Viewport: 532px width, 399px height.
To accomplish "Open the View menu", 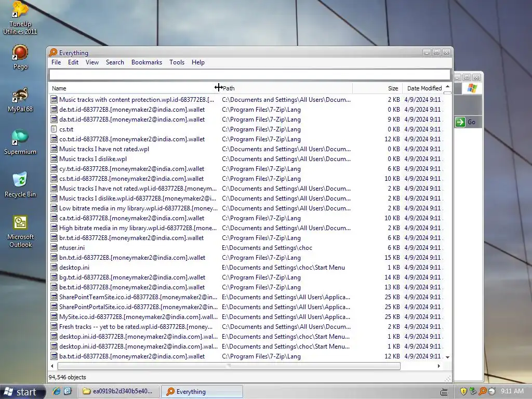I will point(92,62).
